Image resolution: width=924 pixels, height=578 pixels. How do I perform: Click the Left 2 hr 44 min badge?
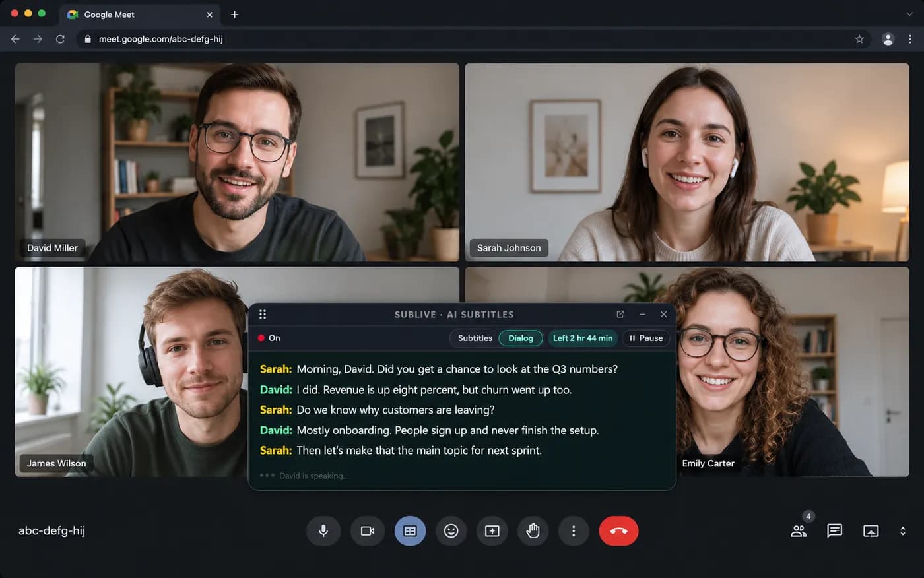pos(583,338)
